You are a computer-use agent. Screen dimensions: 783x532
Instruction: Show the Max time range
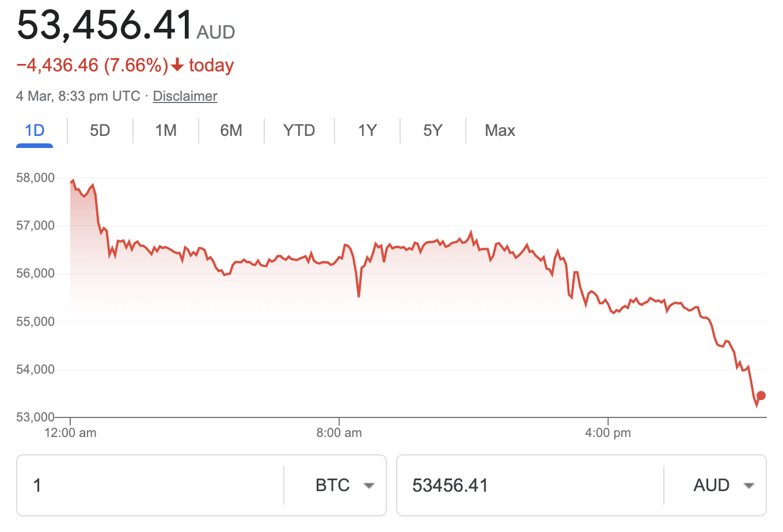500,131
